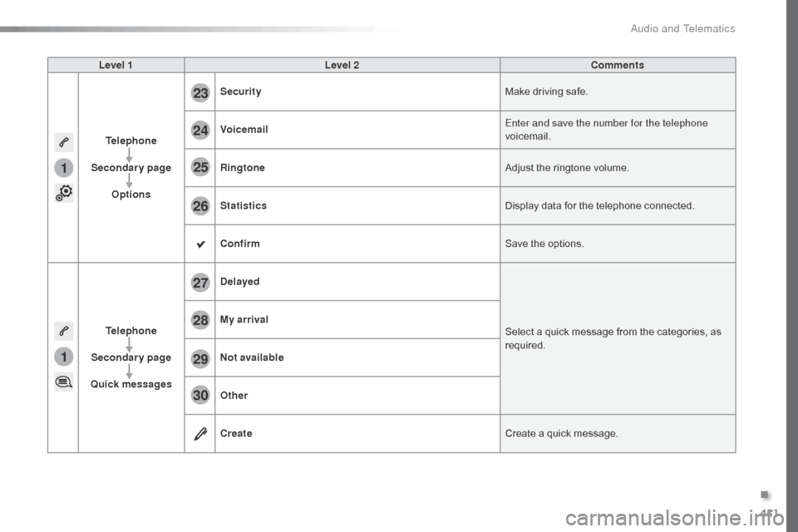Click the Select a quick message comment cell

coord(618,338)
